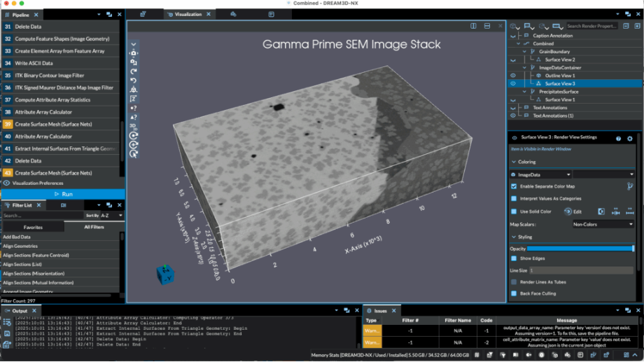Click the layout grid icon in status bar

[626, 355]
